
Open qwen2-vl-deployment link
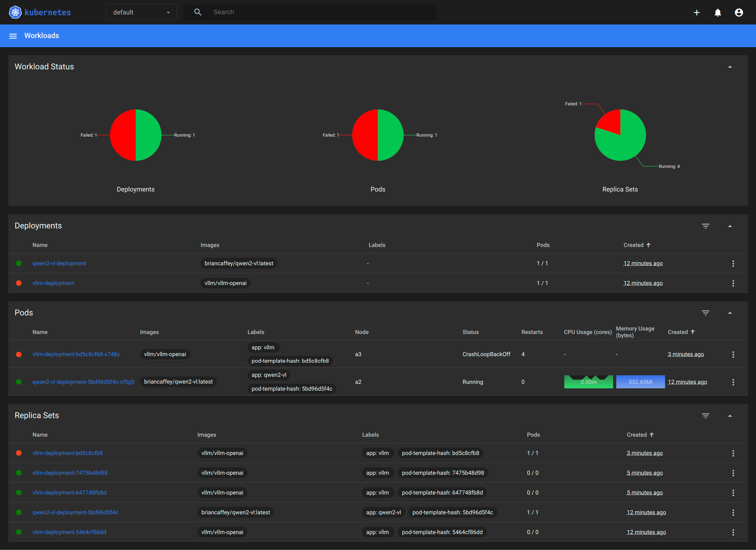[x=59, y=263]
